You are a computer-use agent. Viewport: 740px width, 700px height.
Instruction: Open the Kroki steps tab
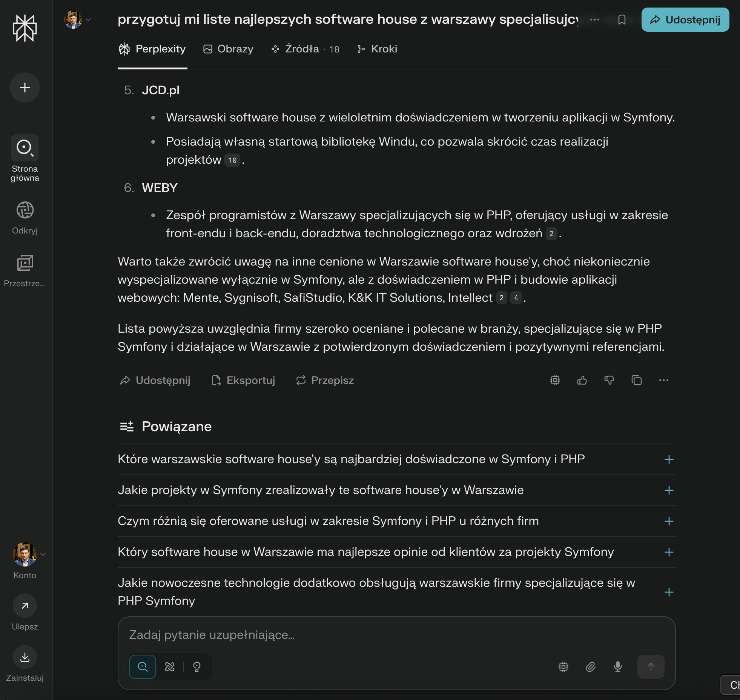point(377,49)
